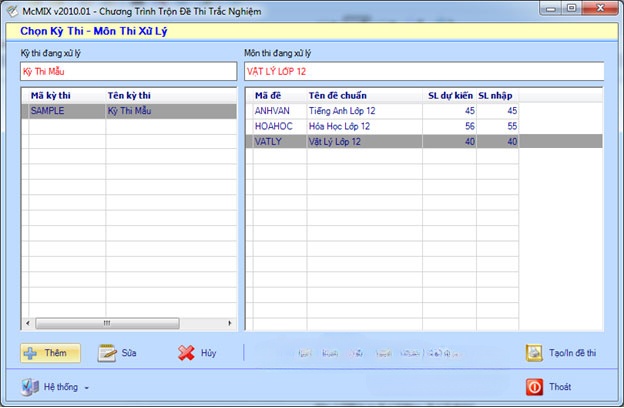Select the Tiếng Anh Lớp 12 cell
Screen dimensions: 624x408
365,111
